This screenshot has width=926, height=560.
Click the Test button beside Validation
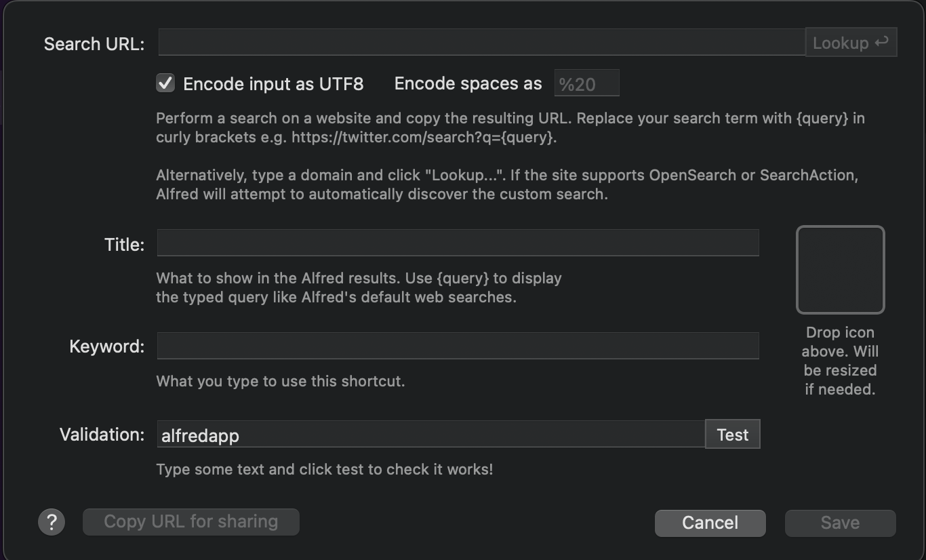coord(733,435)
